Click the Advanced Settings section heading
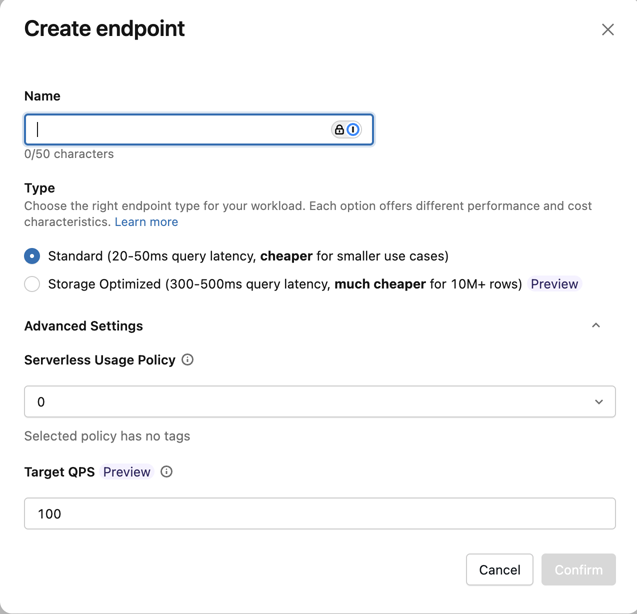This screenshot has width=637, height=614. 84,326
